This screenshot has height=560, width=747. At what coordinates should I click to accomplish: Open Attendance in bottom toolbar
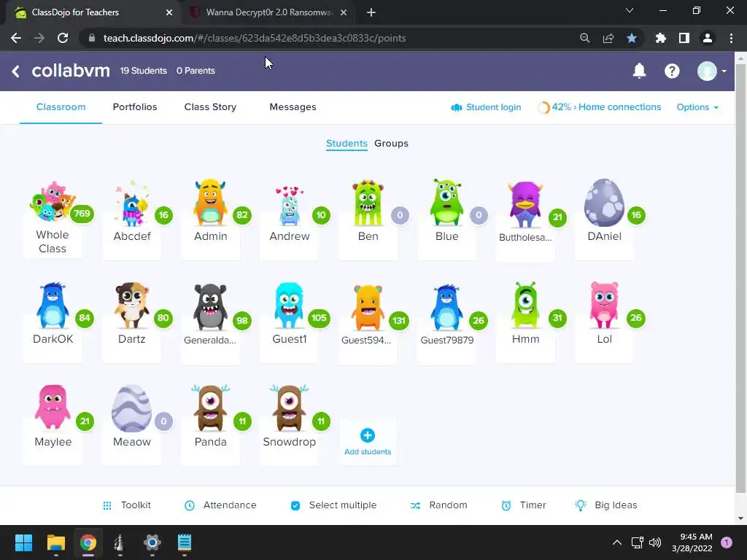pyautogui.click(x=220, y=505)
